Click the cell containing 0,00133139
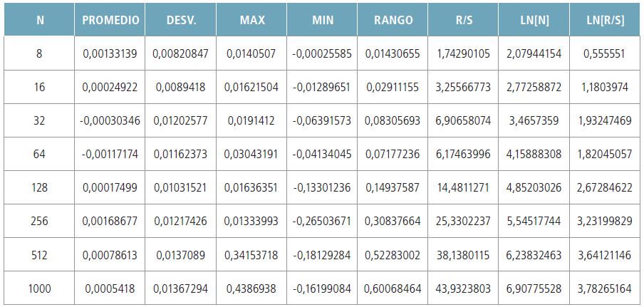Image resolution: width=644 pixels, height=307 pixels. [110, 53]
